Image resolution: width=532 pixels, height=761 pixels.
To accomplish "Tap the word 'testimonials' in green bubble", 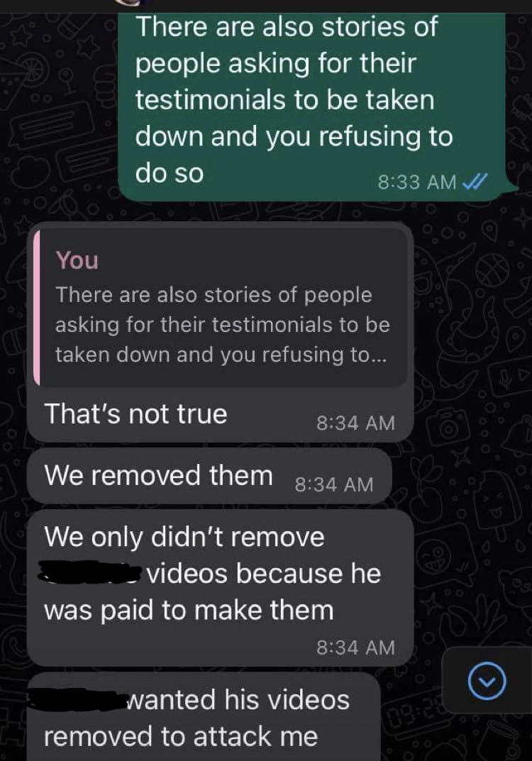I will [x=211, y=99].
